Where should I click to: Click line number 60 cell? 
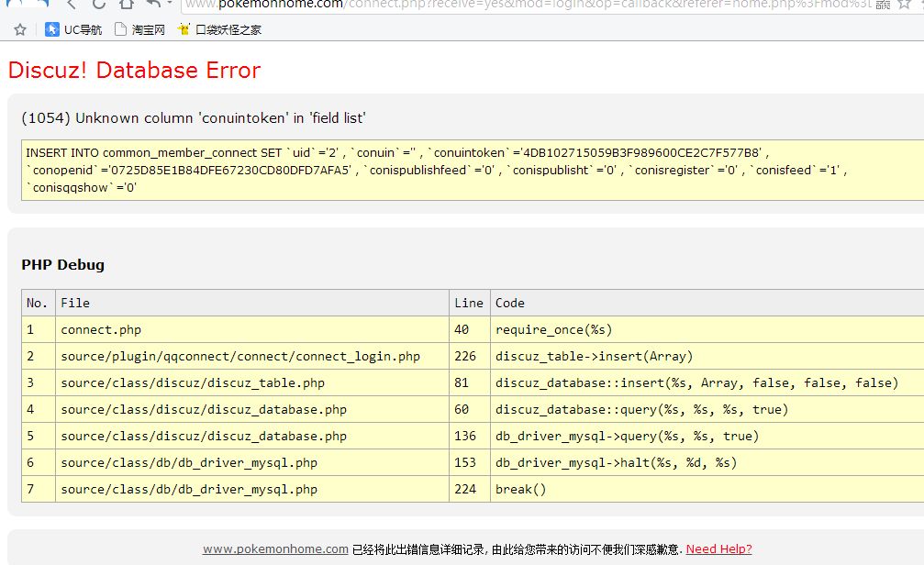click(470, 409)
